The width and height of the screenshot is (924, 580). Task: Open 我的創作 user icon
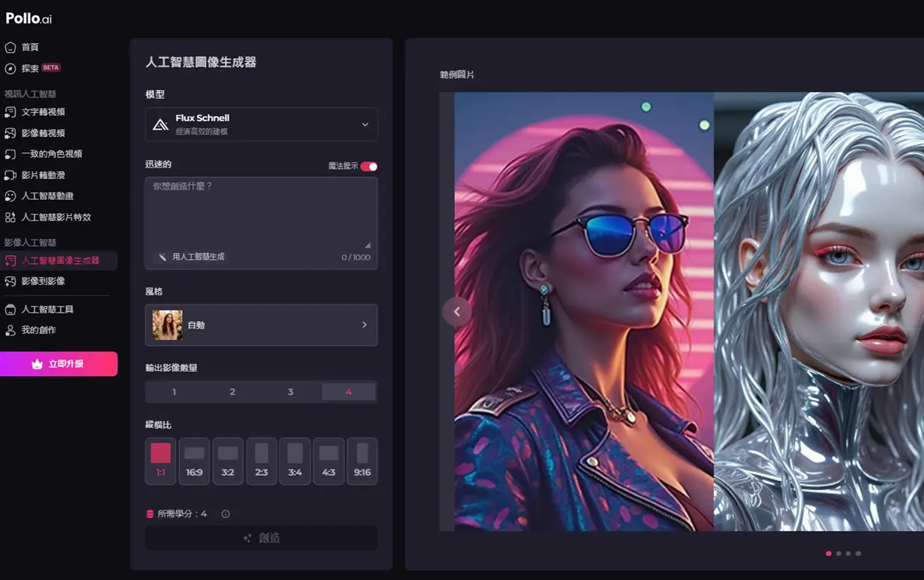point(10,330)
